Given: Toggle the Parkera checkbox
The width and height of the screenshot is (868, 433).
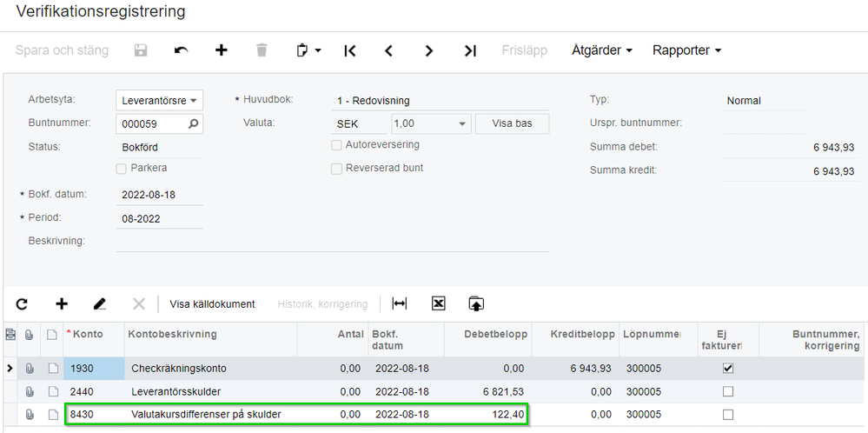Looking at the screenshot, I should point(122,169).
